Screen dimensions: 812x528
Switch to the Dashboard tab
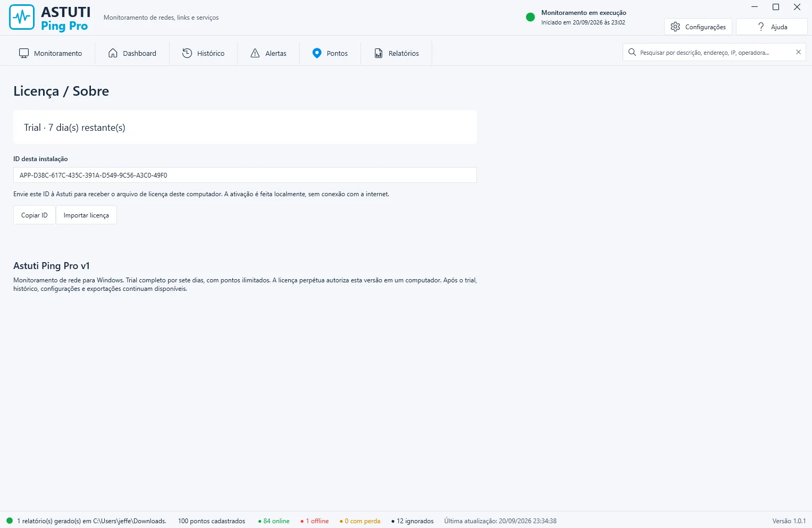(x=132, y=53)
